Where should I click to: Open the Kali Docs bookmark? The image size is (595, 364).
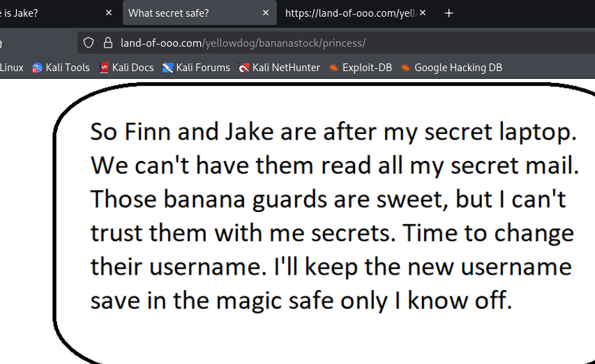126,68
